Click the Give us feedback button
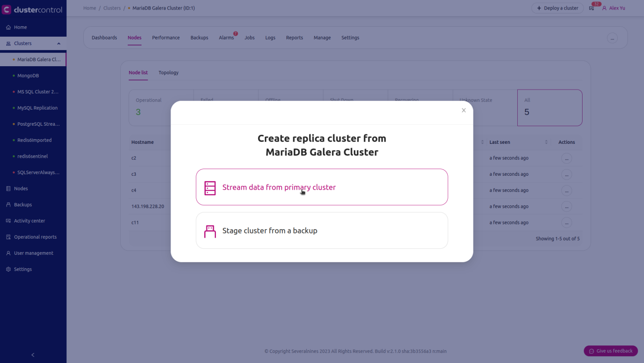Image resolution: width=644 pixels, height=363 pixels. [611, 351]
